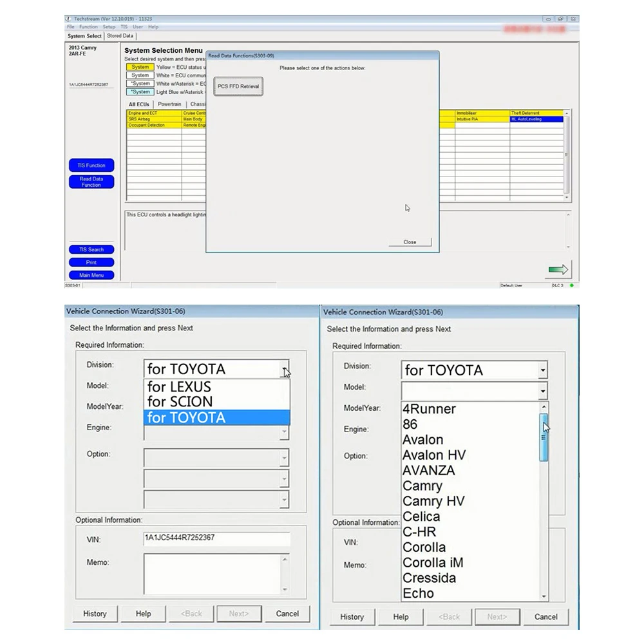
Task: Click the TIS Search button
Action: point(91,249)
